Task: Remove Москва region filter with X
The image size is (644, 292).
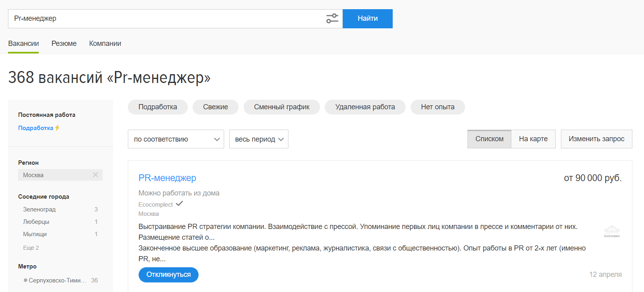Action: point(95,175)
